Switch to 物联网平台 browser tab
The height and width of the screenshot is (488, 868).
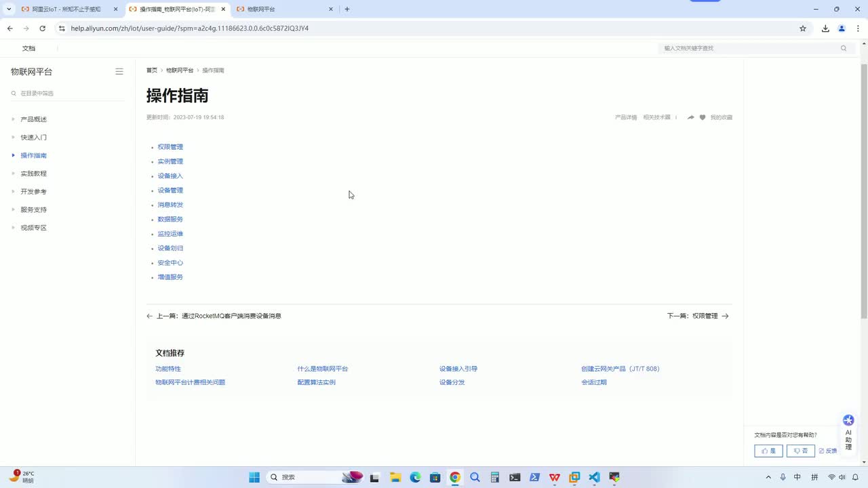tap(285, 9)
